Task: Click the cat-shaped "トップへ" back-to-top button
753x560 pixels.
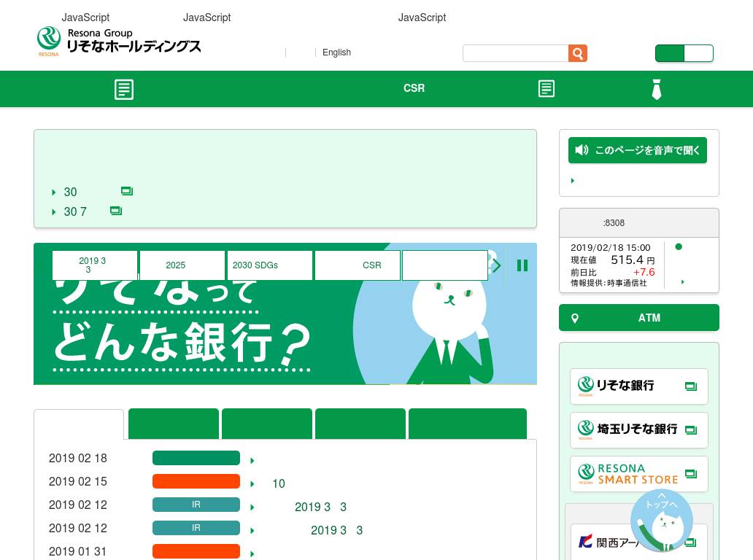Action: [662, 521]
